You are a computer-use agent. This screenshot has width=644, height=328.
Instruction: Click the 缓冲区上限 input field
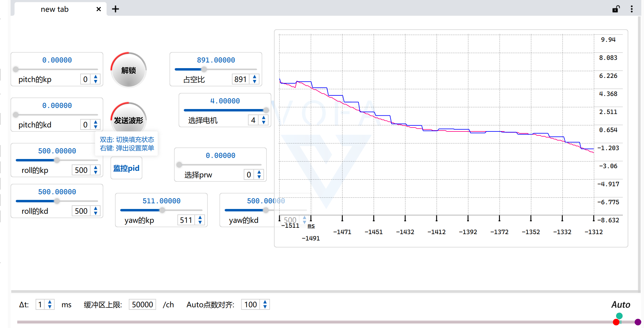point(142,304)
